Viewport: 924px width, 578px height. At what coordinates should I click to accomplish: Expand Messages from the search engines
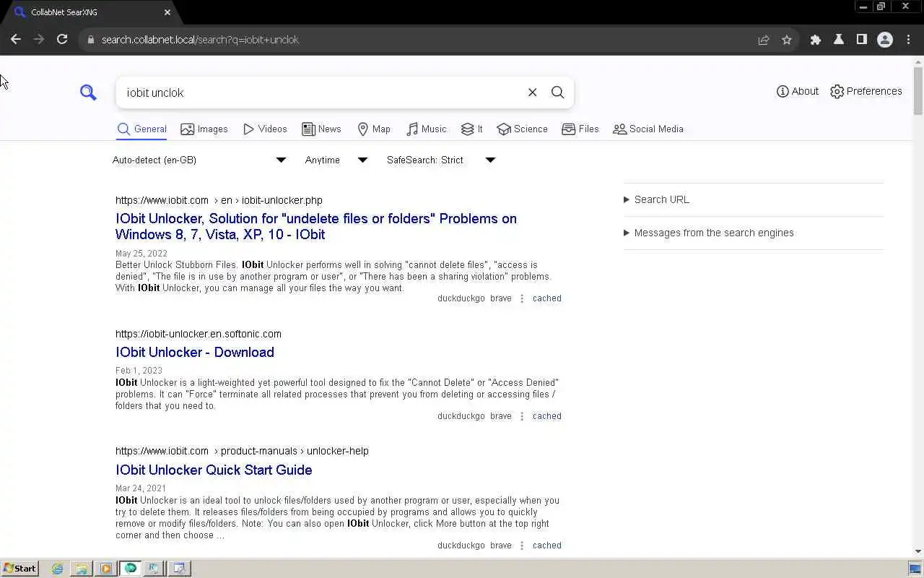point(708,233)
